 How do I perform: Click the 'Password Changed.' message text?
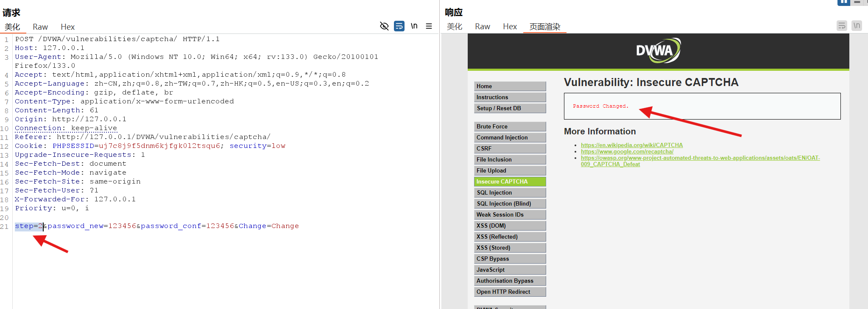tap(600, 106)
